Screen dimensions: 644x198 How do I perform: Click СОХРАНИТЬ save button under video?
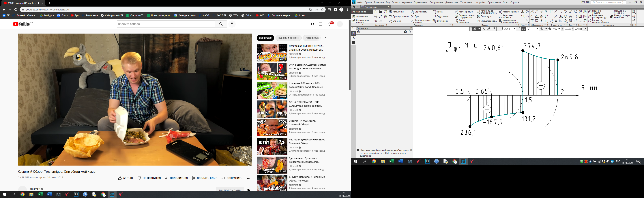click(x=232, y=178)
